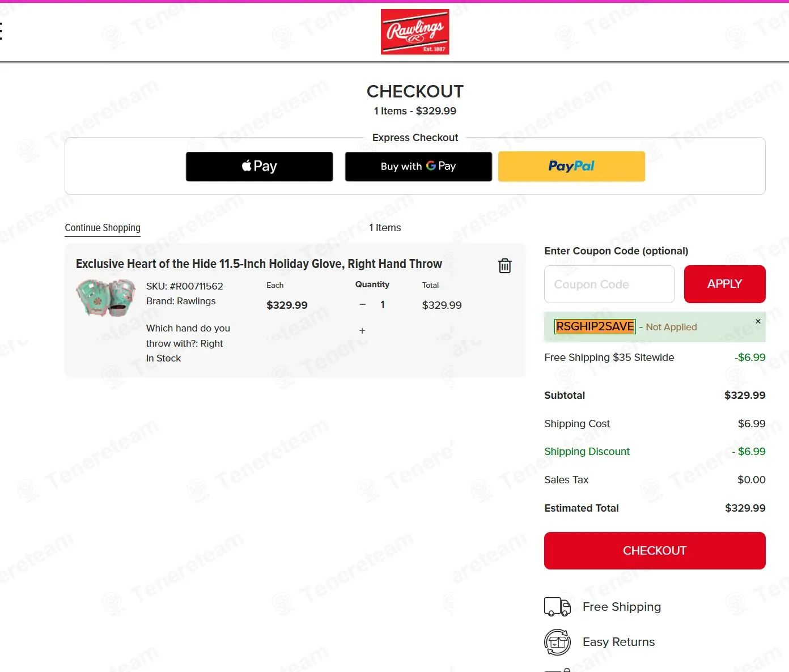Click the Express Checkout heading
Viewport: 789px width, 672px height.
click(x=415, y=138)
